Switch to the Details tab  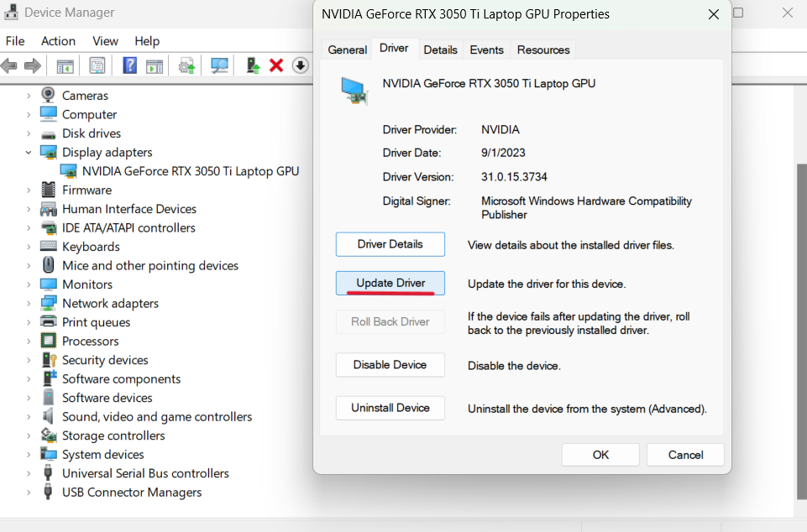click(441, 50)
